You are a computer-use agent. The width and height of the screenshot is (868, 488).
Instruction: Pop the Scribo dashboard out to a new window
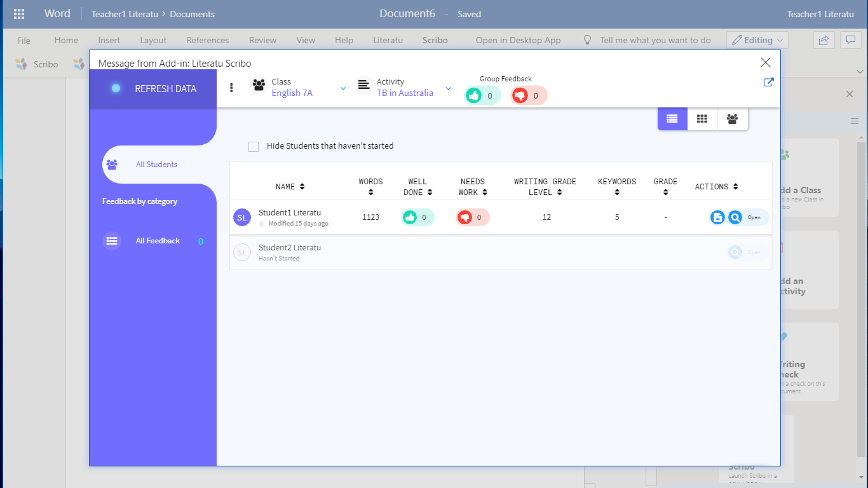(x=768, y=82)
